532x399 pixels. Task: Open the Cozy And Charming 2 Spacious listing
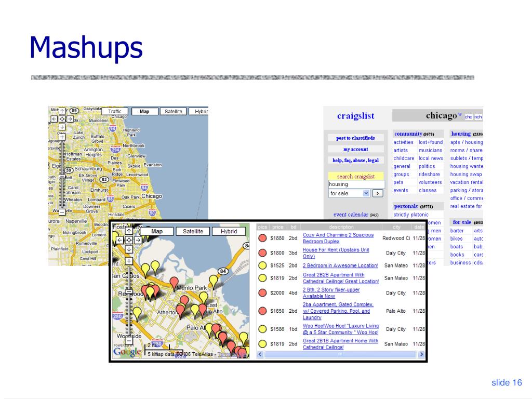[x=338, y=238]
